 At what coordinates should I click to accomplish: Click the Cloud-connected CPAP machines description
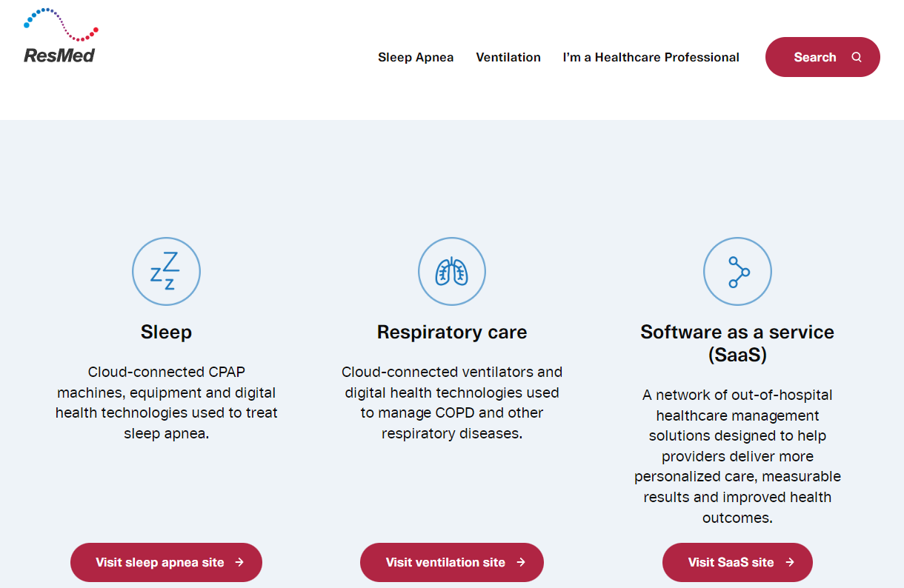pos(166,403)
